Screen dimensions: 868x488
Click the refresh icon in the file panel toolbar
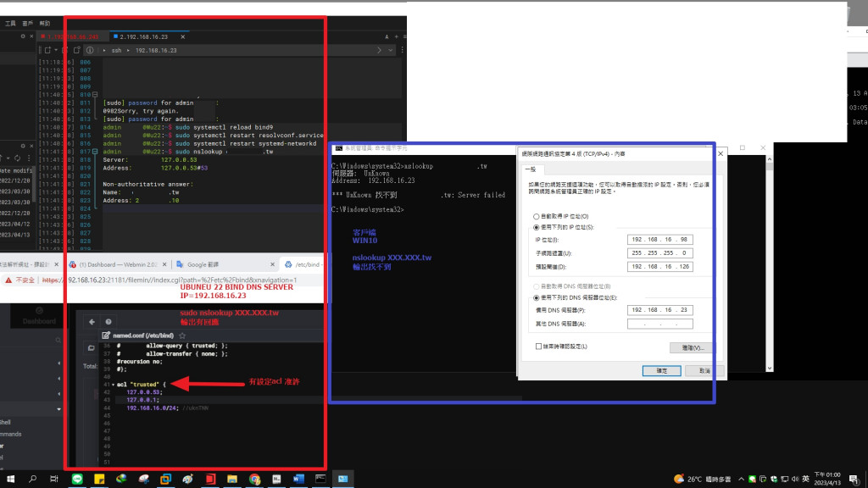click(17, 158)
